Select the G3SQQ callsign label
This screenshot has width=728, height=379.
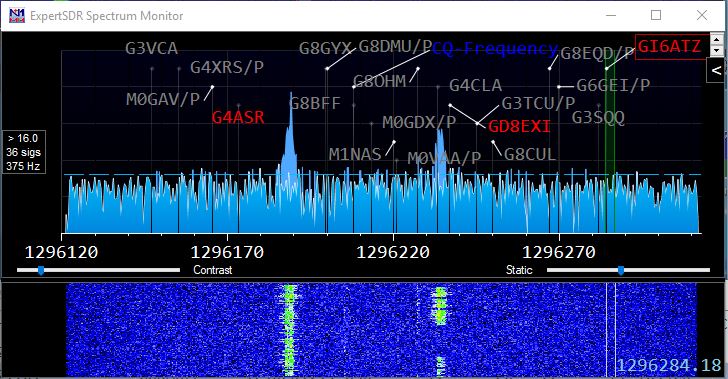tap(598, 118)
